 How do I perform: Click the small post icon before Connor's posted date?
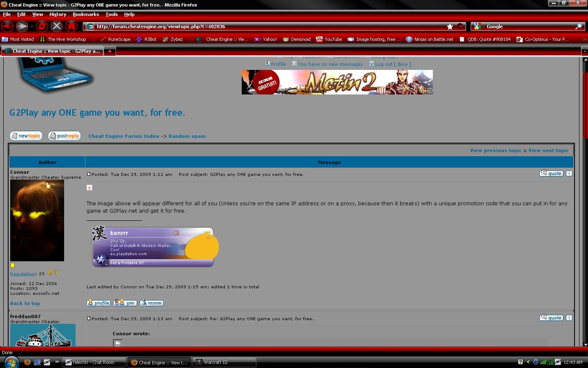[89, 174]
